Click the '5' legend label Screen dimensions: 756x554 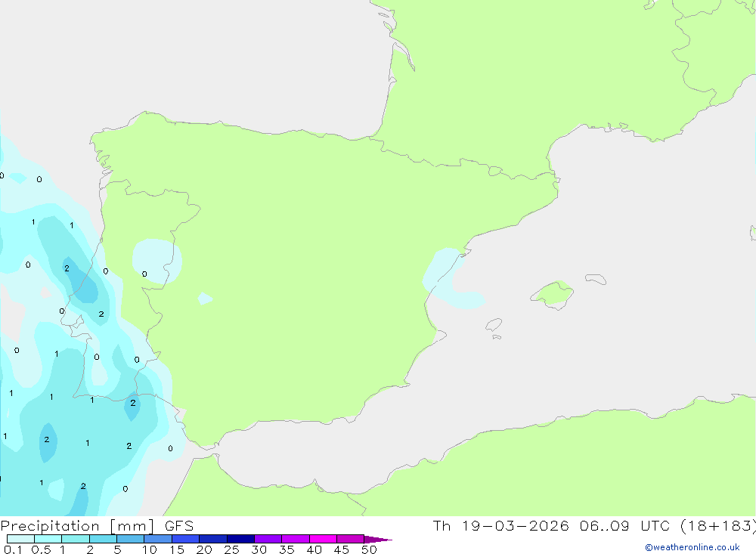[117, 549]
